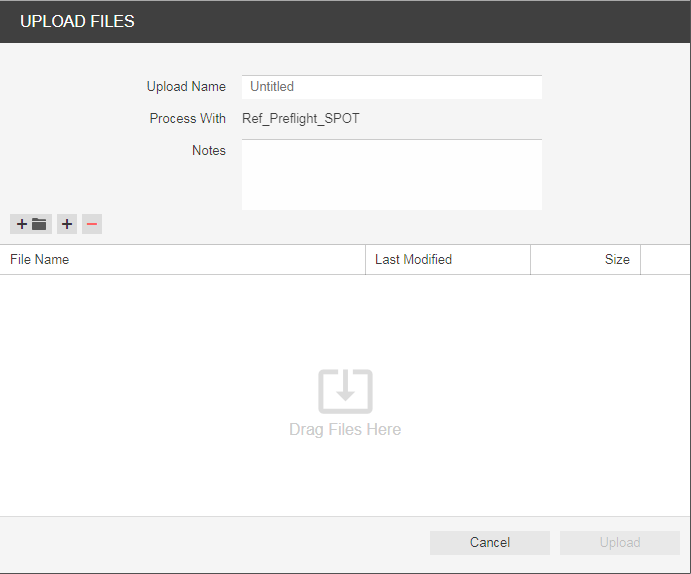Click the Notes label
The height and width of the screenshot is (574, 691).
(208, 151)
